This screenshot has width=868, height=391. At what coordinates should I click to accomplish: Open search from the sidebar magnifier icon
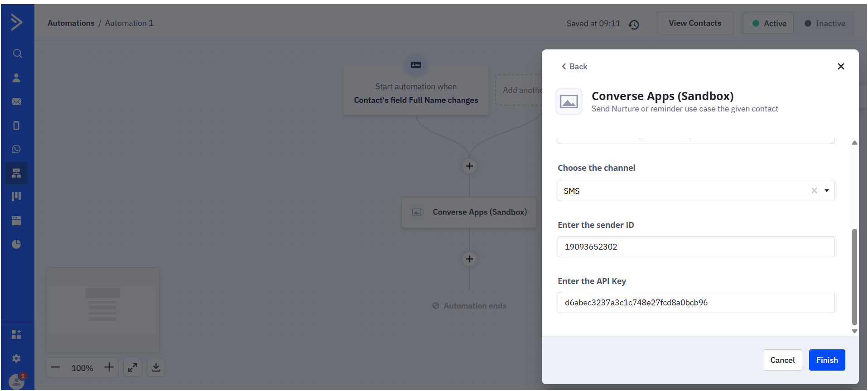[x=17, y=53]
